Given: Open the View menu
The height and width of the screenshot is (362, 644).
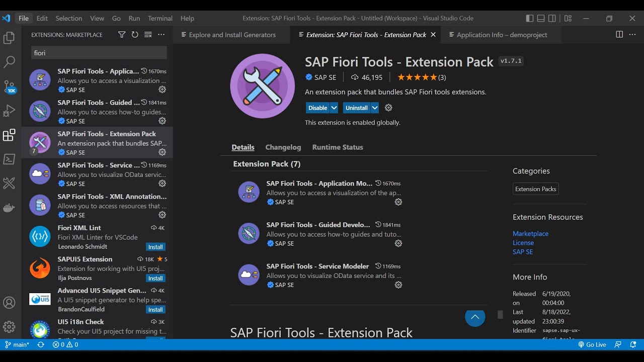Looking at the screenshot, I should pyautogui.click(x=97, y=18).
